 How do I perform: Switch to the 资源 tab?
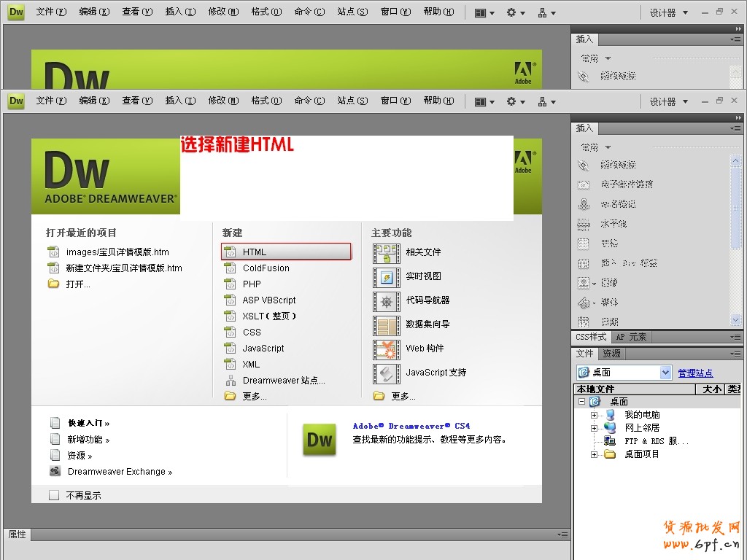(x=612, y=354)
